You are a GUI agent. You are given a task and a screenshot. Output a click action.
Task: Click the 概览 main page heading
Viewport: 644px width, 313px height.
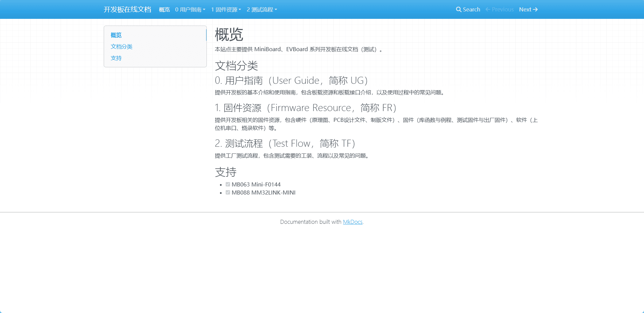(229, 34)
